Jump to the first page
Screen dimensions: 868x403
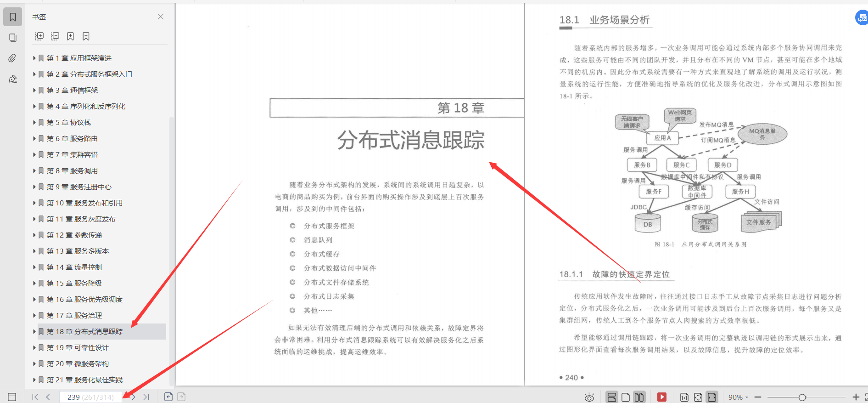(35, 397)
